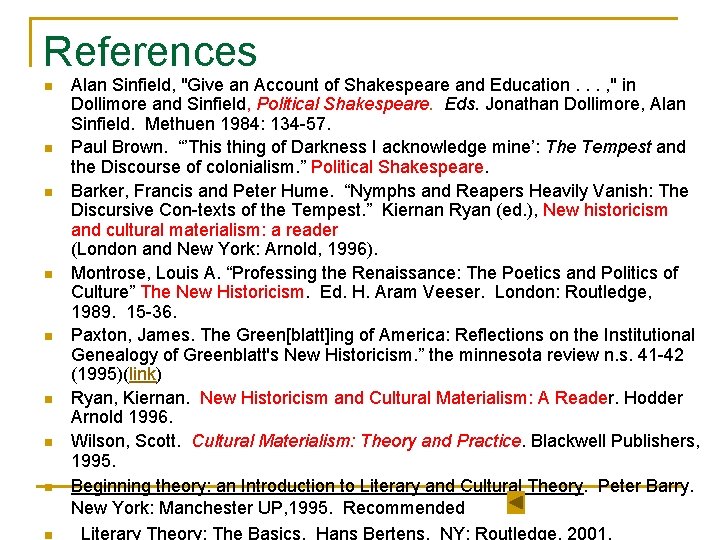Click '1989. 15-36.' page range text
720x540 pixels.
[124, 312]
